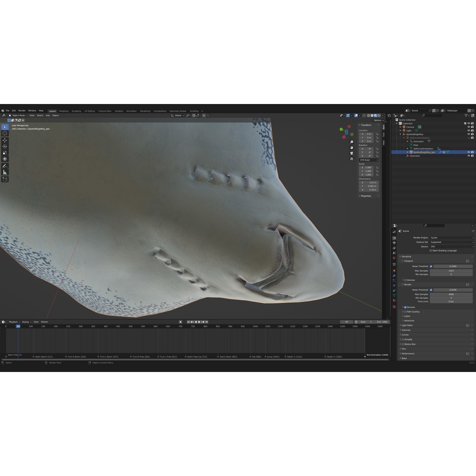
Task: Adjust Render Time Limit 0 sec field
Action: (x=451, y=301)
